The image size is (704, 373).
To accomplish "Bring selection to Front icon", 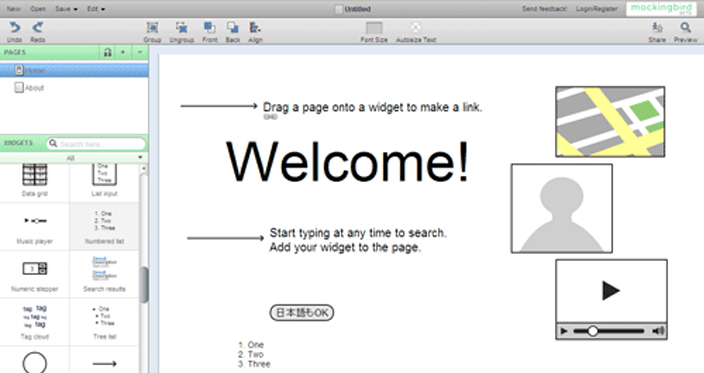I will 209,28.
